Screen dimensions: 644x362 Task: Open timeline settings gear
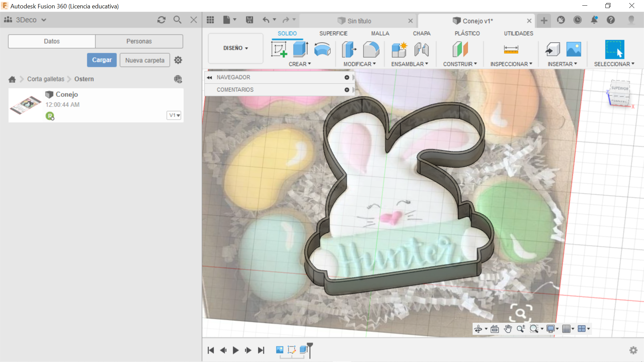click(633, 350)
